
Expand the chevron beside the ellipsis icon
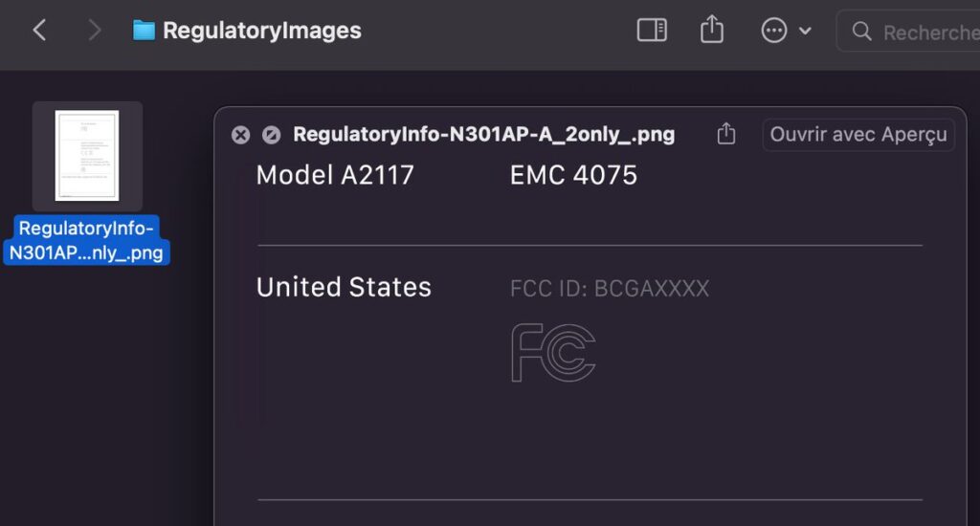click(x=805, y=30)
